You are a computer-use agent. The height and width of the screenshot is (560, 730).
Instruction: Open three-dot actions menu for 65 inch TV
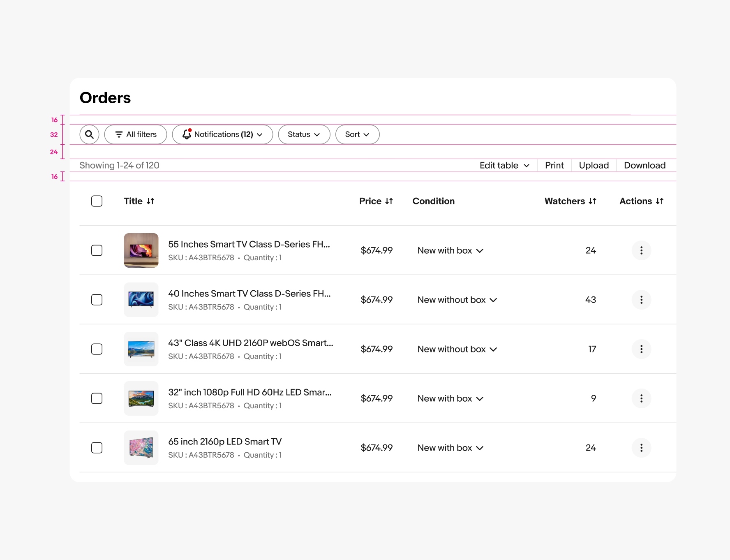(x=641, y=448)
